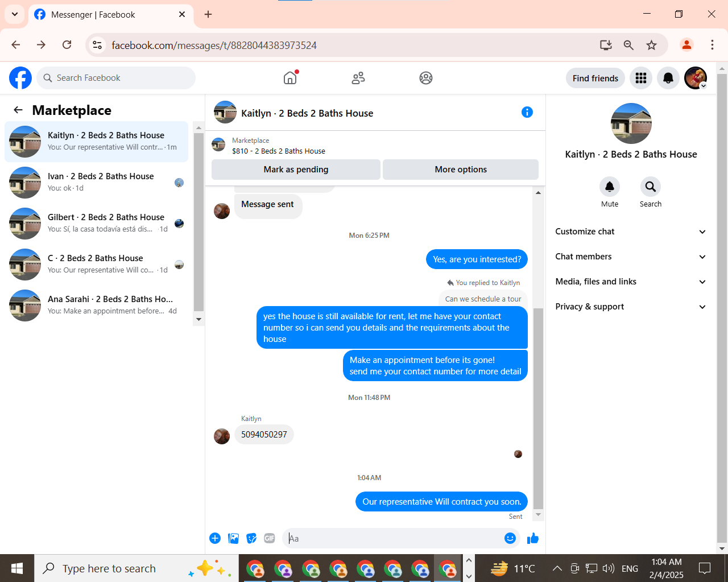The image size is (728, 582).
Task: Expand Chat members section
Action: point(631,257)
